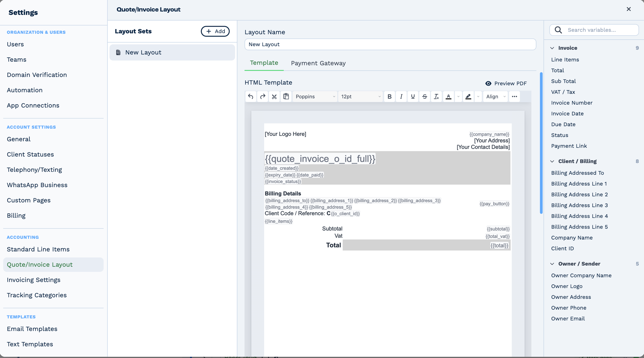The width and height of the screenshot is (644, 358).
Task: Open the 12pt font size dropdown
Action: pos(360,96)
